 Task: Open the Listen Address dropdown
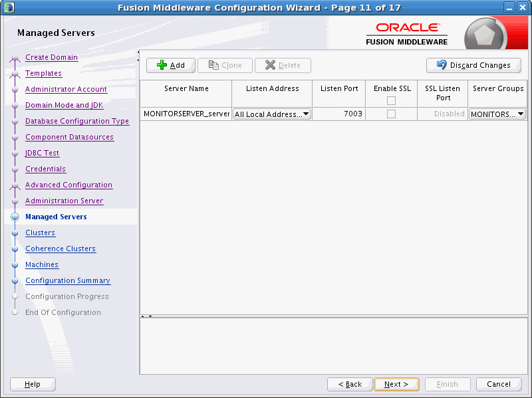[x=272, y=114]
